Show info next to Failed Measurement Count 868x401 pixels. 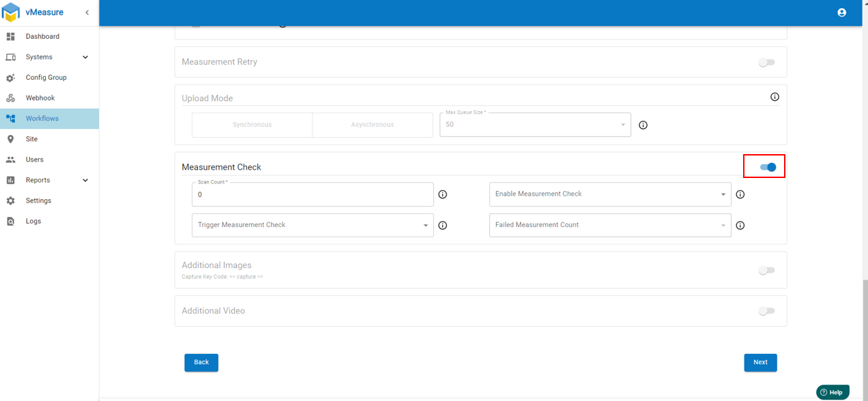click(740, 225)
